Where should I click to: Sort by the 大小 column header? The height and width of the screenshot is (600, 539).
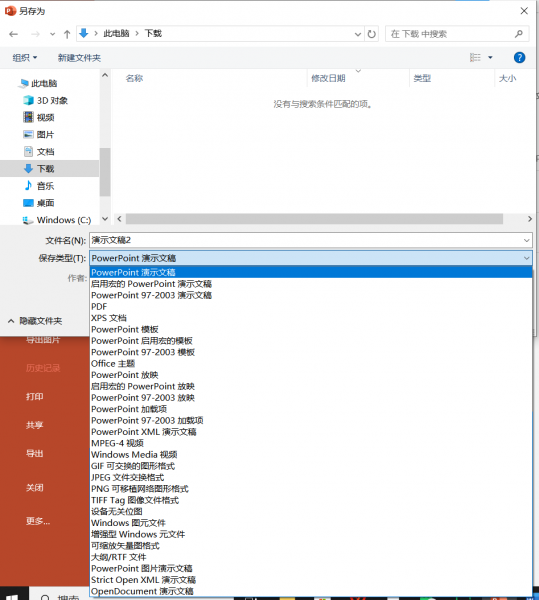click(x=507, y=78)
